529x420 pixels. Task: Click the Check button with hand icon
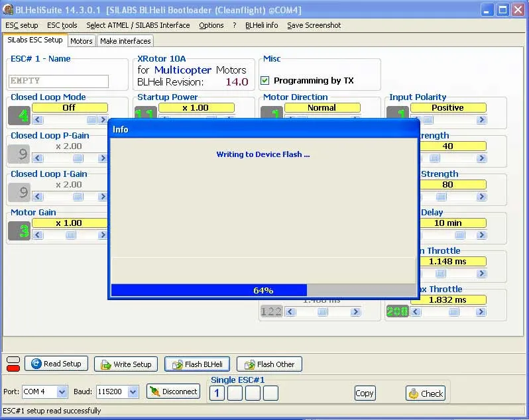click(x=425, y=393)
